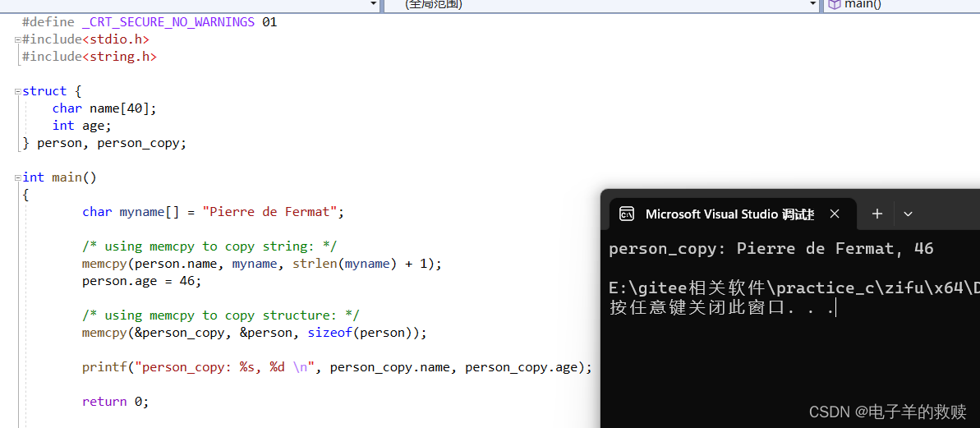Viewport: 980px width, 428px height.
Task: Click the comment about copying string
Action: point(209,246)
